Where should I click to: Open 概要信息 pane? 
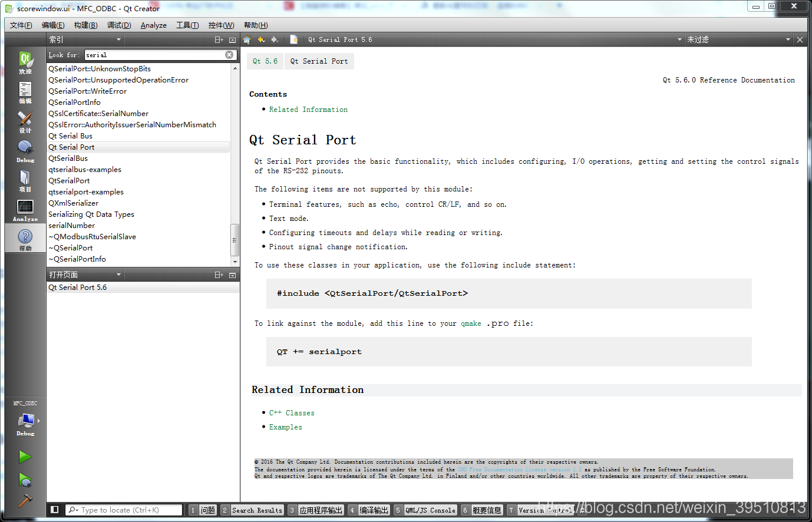pyautogui.click(x=482, y=510)
